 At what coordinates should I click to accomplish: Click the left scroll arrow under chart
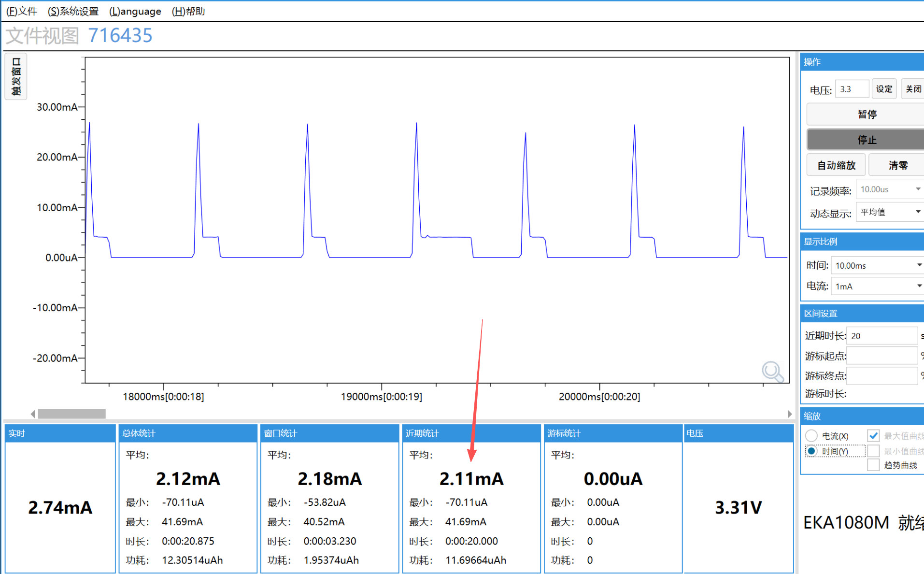[x=33, y=414]
